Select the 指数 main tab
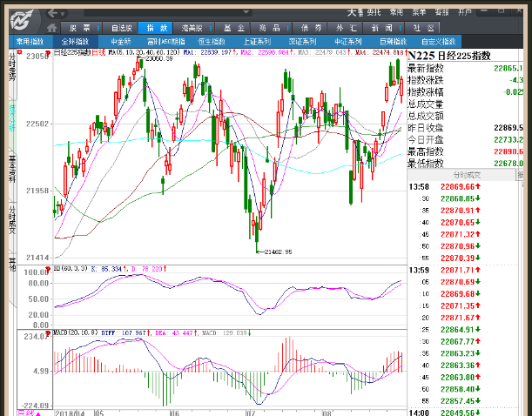Screen dimensions: 532x416 point(157,28)
